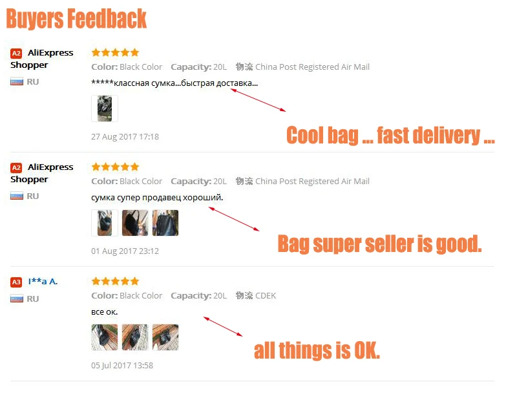The height and width of the screenshot is (420, 517).
Task: Click five-star rating of 01 Aug review
Action: coord(116,167)
